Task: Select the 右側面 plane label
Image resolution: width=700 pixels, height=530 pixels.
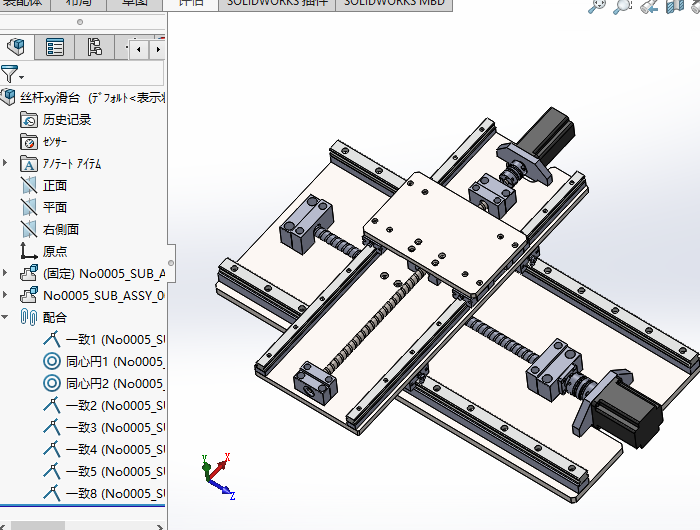Action: [61, 230]
